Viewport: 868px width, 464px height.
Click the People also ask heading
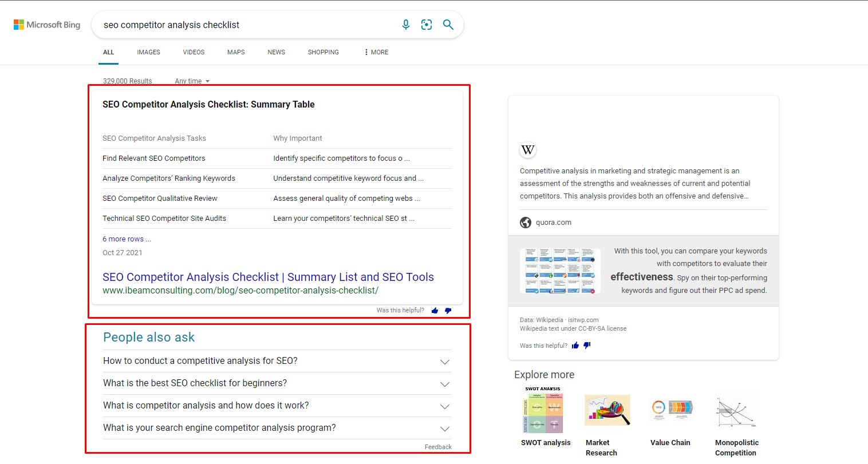point(149,338)
